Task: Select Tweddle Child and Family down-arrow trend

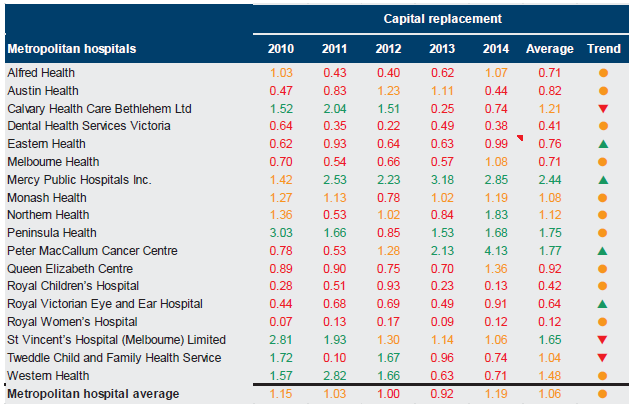Action: 602,358
